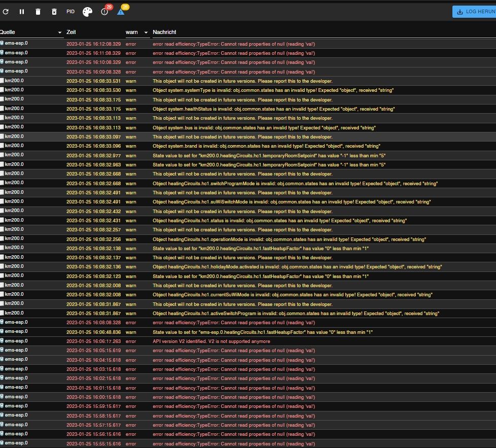The image size is (496, 448).
Task: Click warn level at 16:08:33.097
Action: point(131,136)
